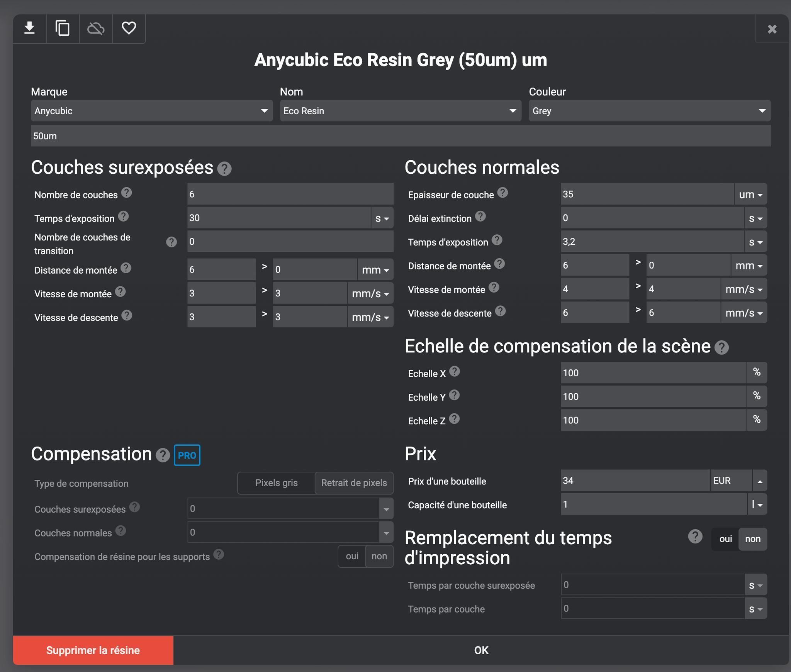Show help for Délai extinction
791x672 pixels.
click(480, 216)
